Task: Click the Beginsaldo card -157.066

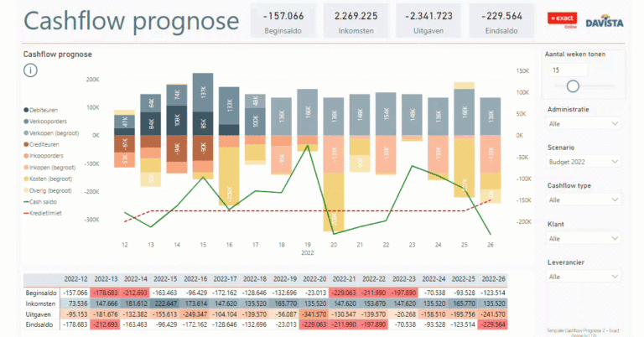Action: [283, 21]
